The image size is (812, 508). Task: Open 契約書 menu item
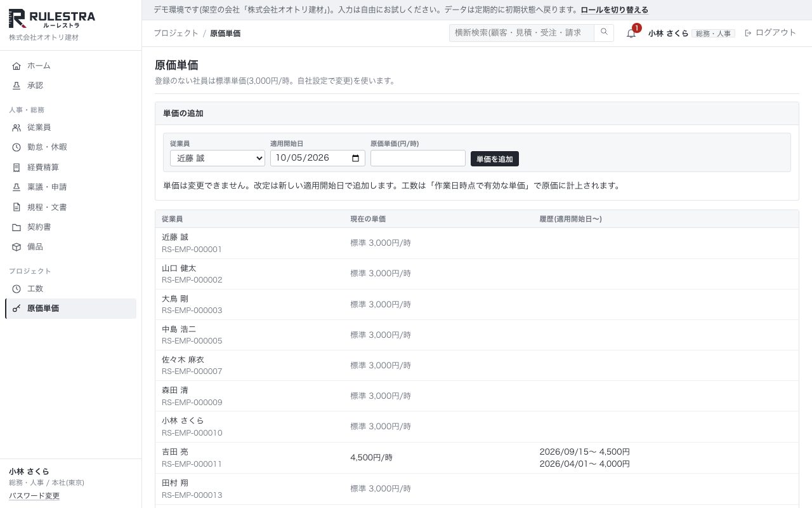[x=70, y=227]
